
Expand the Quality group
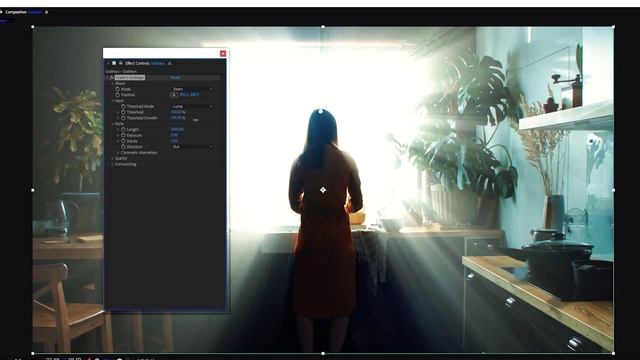coord(113,158)
